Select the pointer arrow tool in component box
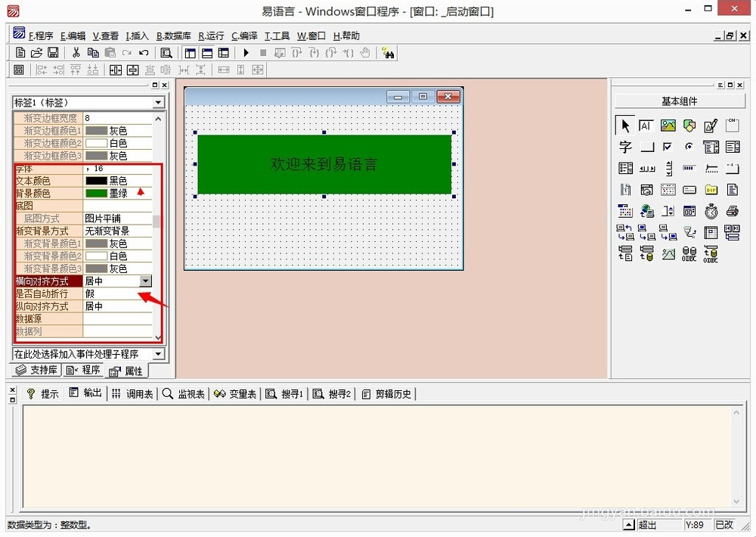 [625, 126]
